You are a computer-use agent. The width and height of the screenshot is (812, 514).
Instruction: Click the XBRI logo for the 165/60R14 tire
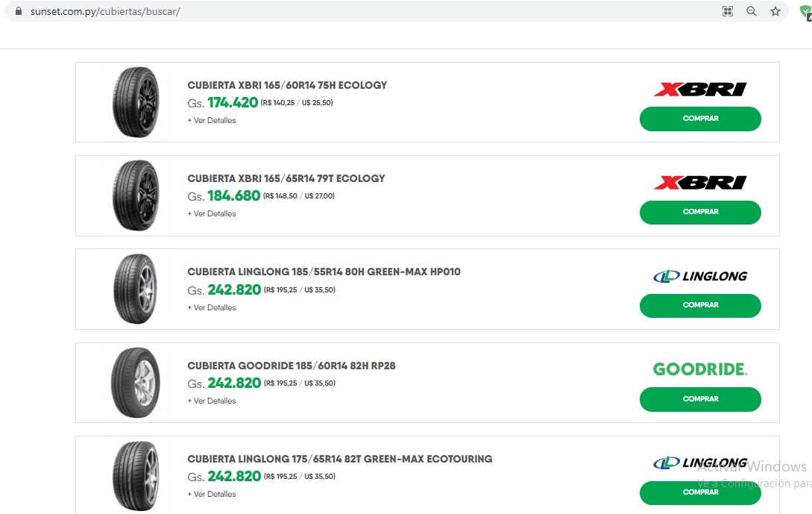point(700,90)
